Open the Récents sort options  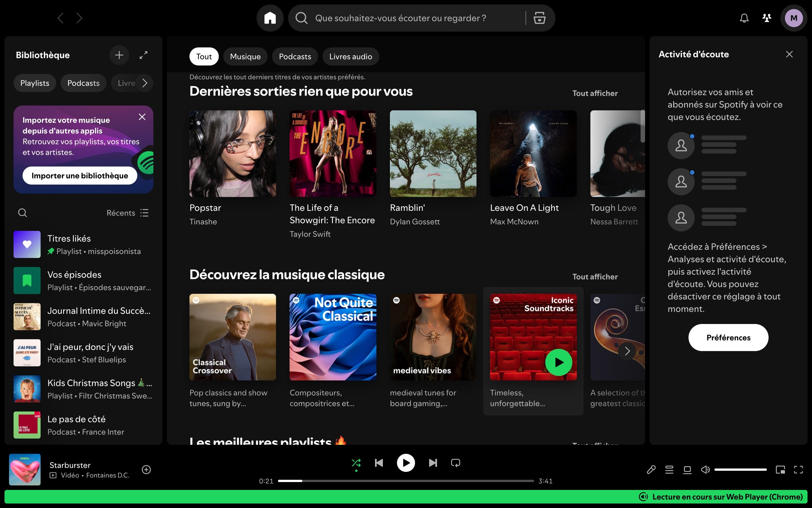[127, 213]
